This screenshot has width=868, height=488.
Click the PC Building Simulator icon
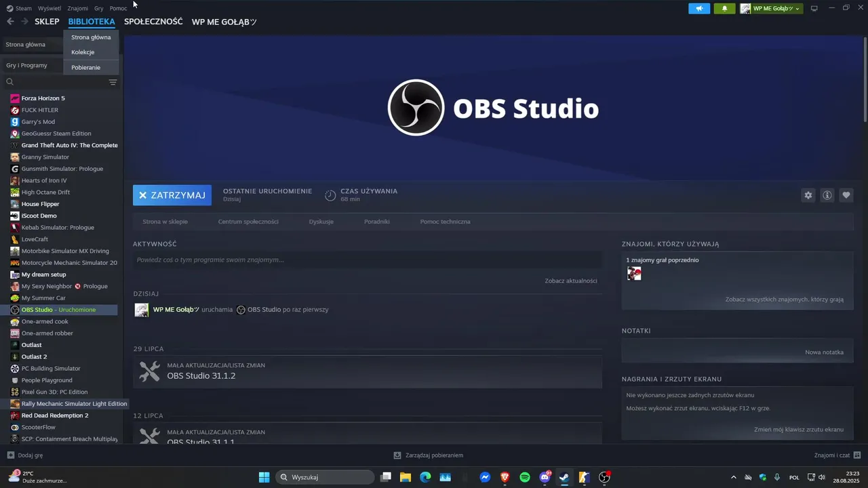pos(15,369)
